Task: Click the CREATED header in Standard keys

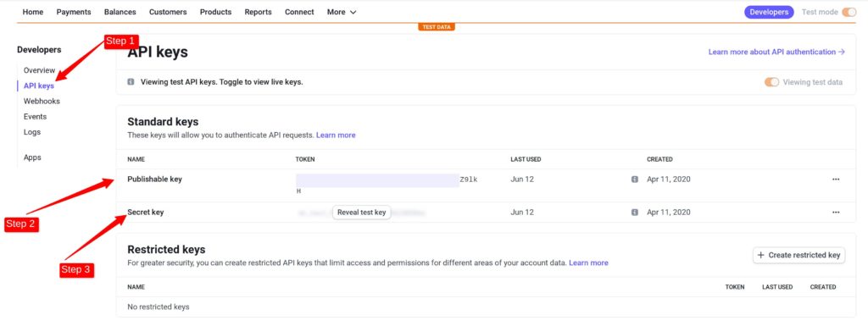Action: coord(659,159)
